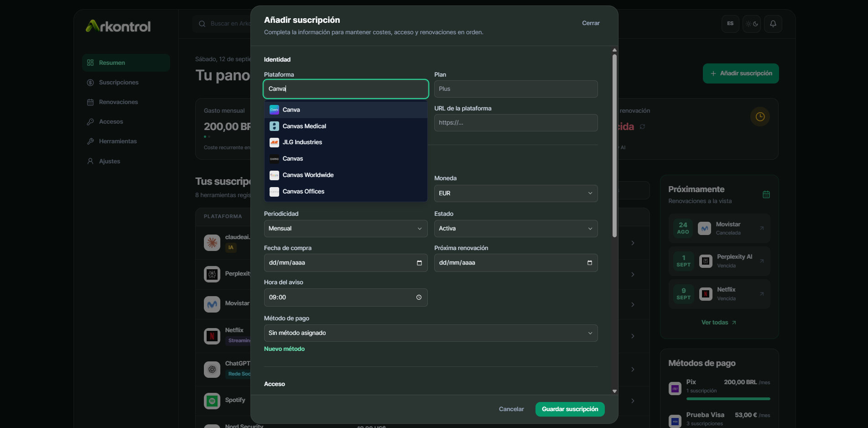Click the URL de la plataforma field

coord(516,123)
